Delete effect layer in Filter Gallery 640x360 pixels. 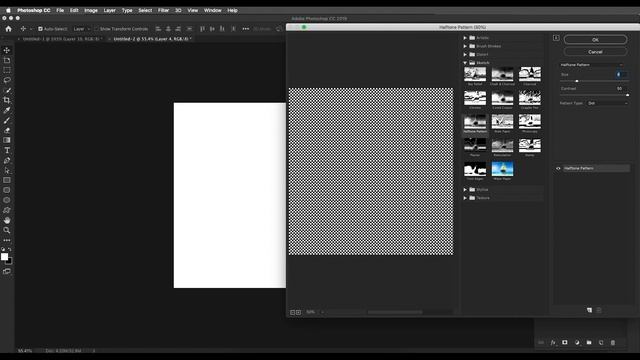[599, 310]
